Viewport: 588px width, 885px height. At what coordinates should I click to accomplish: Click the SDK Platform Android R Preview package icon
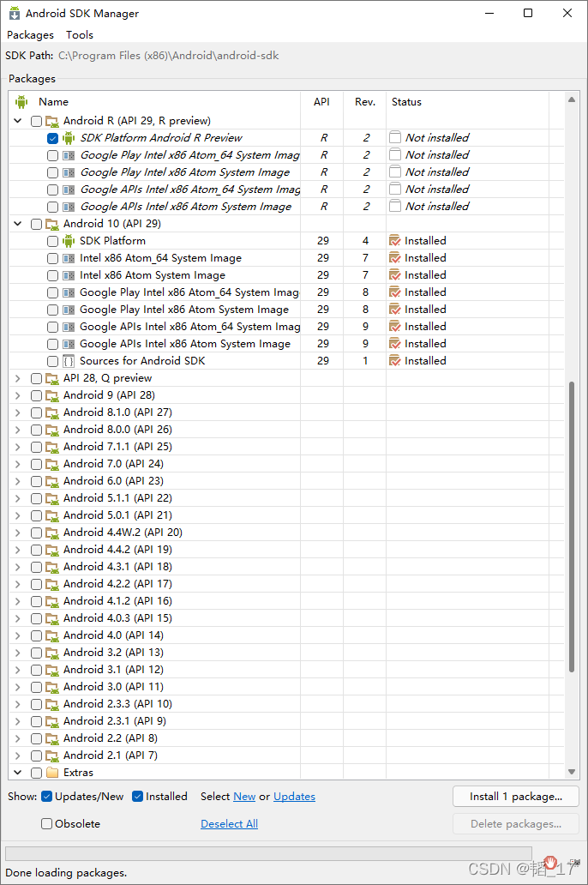coord(69,137)
